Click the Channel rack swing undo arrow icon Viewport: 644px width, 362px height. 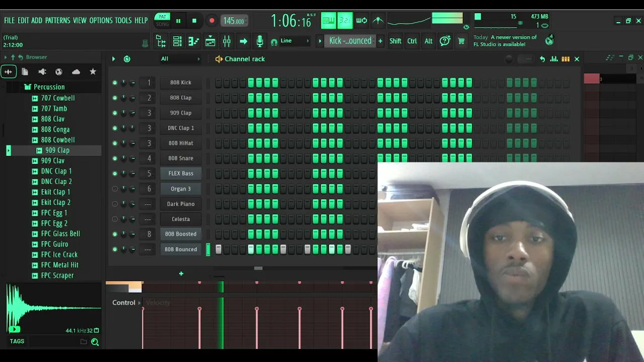(x=542, y=59)
